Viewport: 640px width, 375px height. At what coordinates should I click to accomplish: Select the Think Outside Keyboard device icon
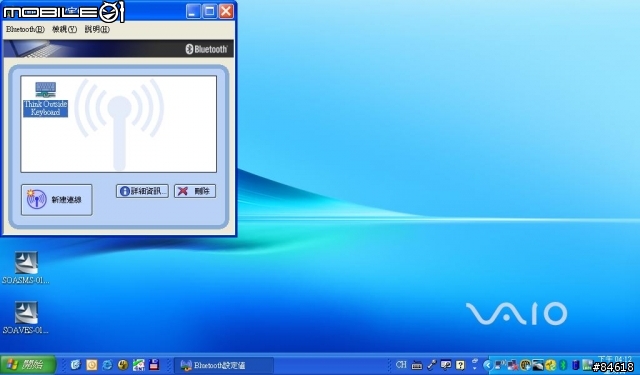(x=45, y=99)
